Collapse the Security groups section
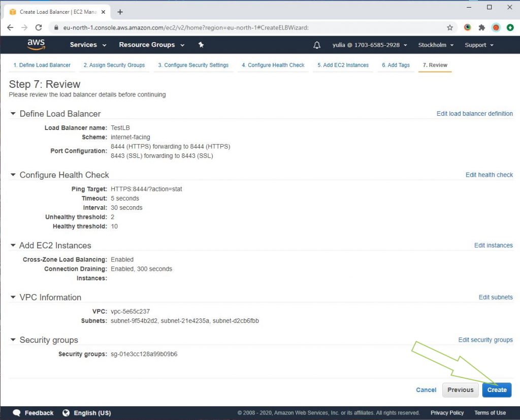 pyautogui.click(x=13, y=339)
